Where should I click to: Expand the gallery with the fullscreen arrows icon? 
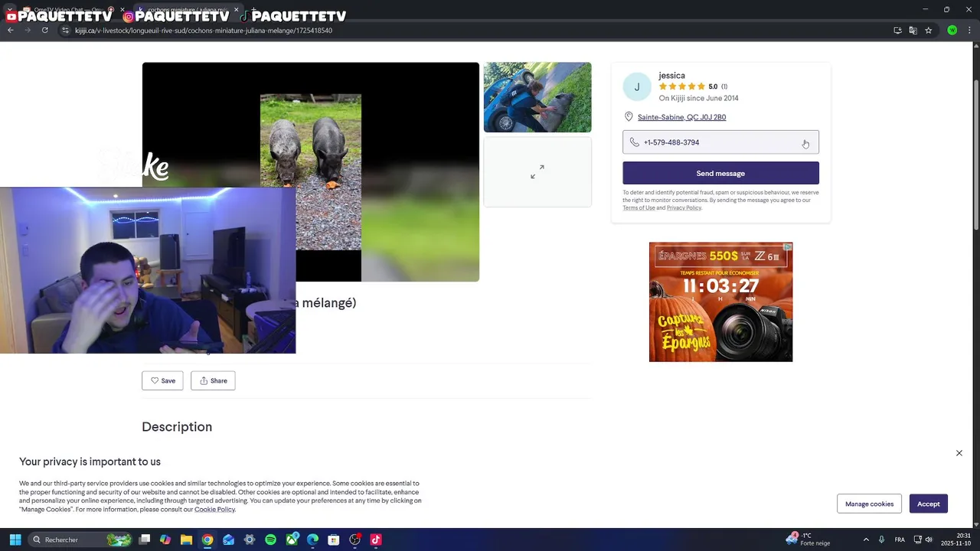tap(537, 172)
